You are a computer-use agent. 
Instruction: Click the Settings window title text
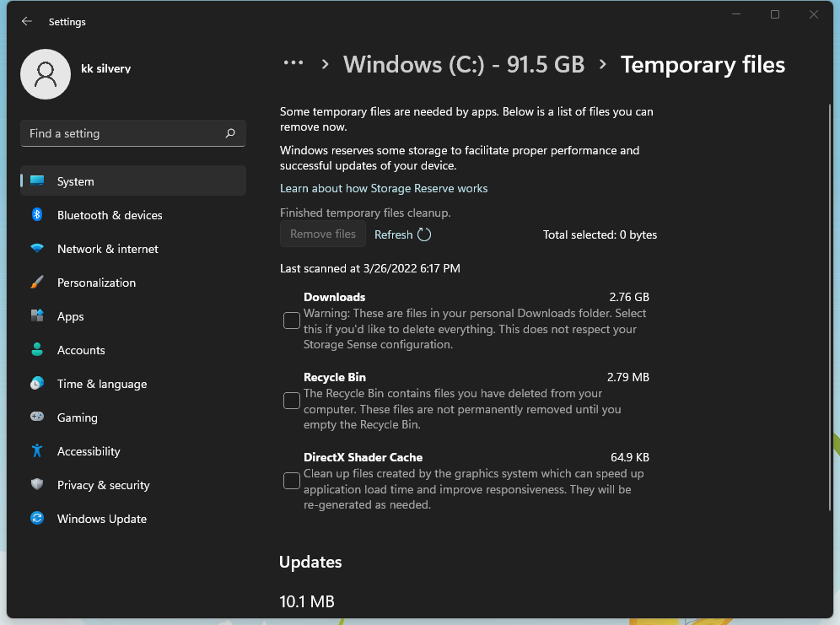pyautogui.click(x=67, y=22)
